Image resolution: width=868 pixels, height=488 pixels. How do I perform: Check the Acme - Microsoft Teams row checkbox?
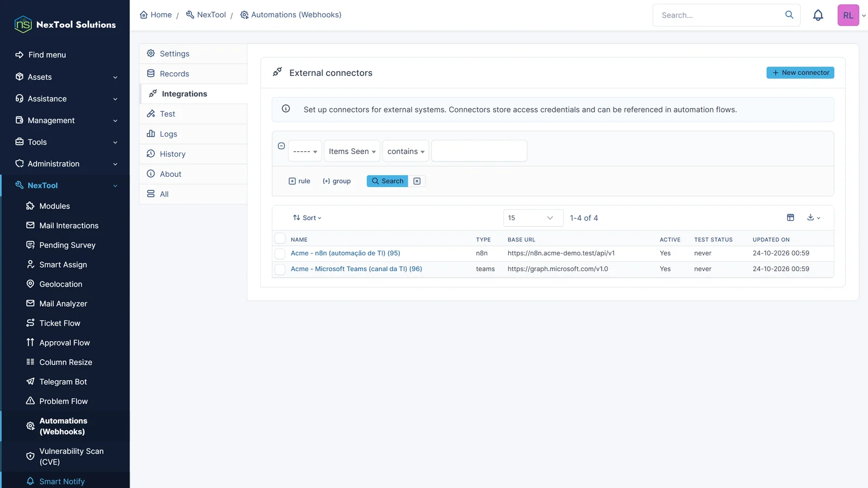[x=280, y=269]
